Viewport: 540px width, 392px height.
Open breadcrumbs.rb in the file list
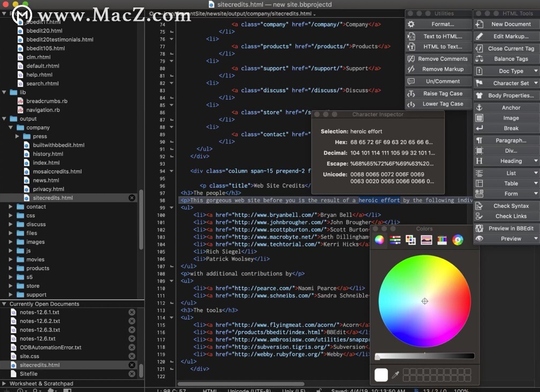[x=47, y=101]
